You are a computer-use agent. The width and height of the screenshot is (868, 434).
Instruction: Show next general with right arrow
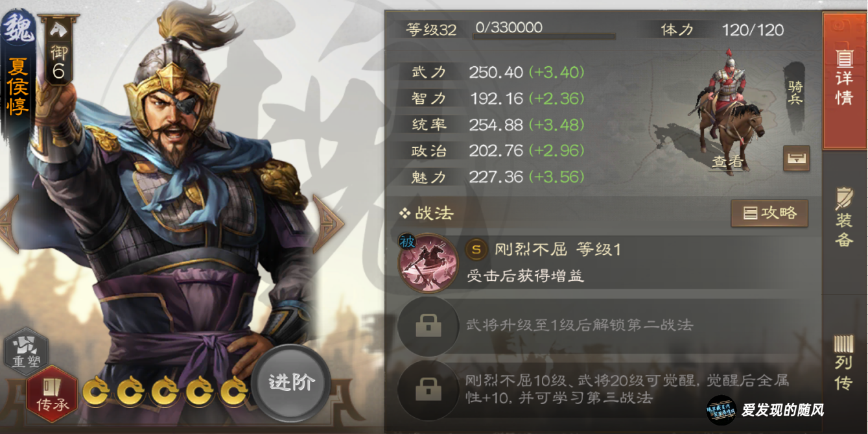[328, 224]
